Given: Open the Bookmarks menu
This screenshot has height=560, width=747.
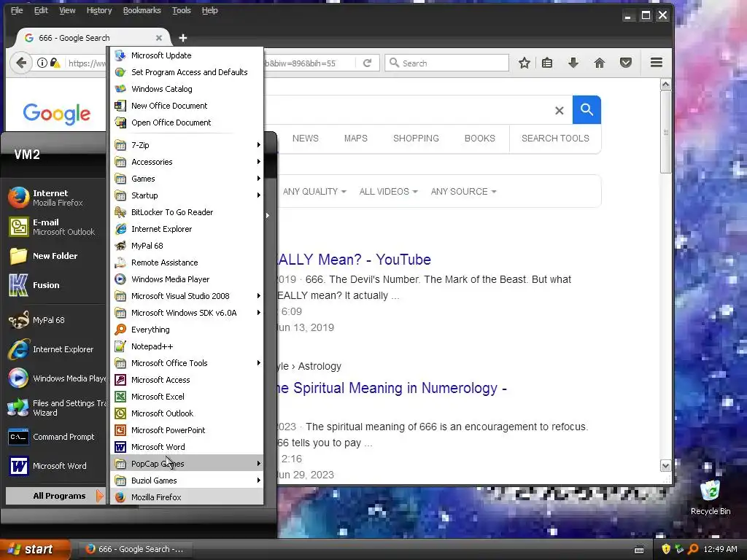Looking at the screenshot, I should pyautogui.click(x=142, y=10).
